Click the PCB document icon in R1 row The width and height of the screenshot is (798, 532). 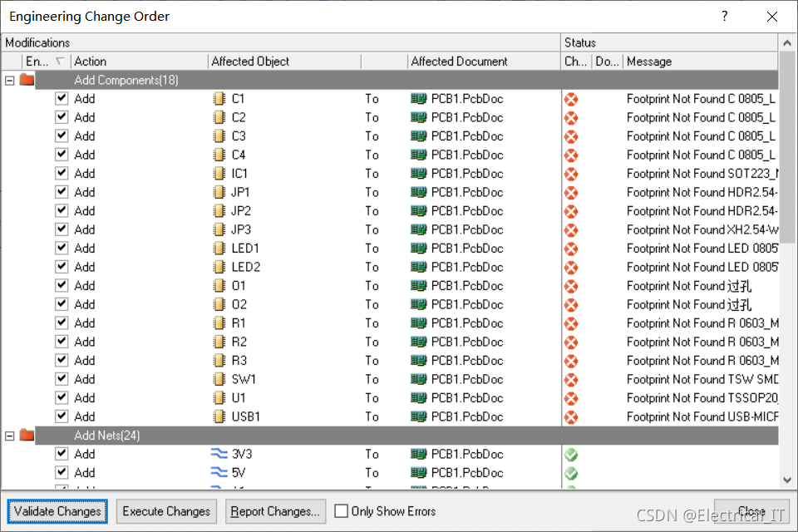[418, 323]
